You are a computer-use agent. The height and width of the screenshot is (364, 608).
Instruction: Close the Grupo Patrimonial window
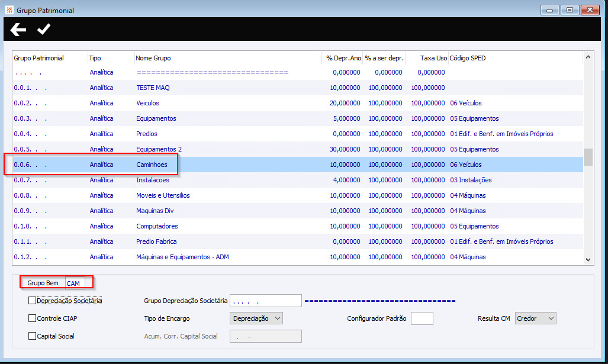[590, 10]
